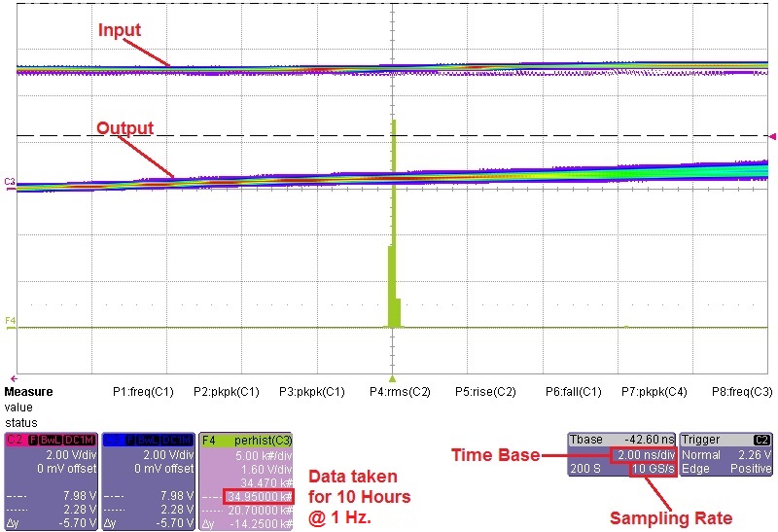Click the 34.95000 k# cursor value in F4

(260, 496)
